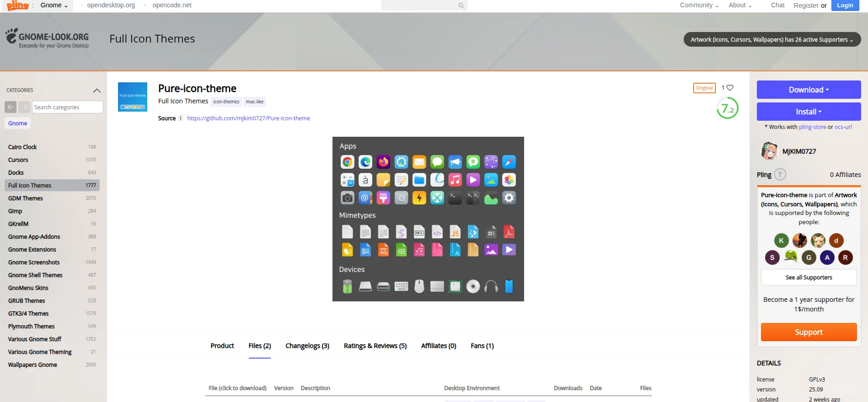
Task: Focus the Search categories input
Action: pyautogui.click(x=68, y=107)
